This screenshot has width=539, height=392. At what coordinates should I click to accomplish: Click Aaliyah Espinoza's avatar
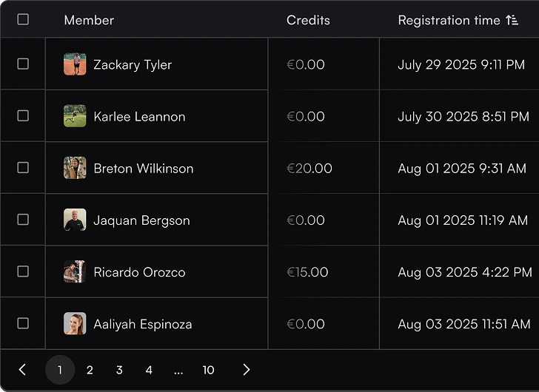(75, 323)
